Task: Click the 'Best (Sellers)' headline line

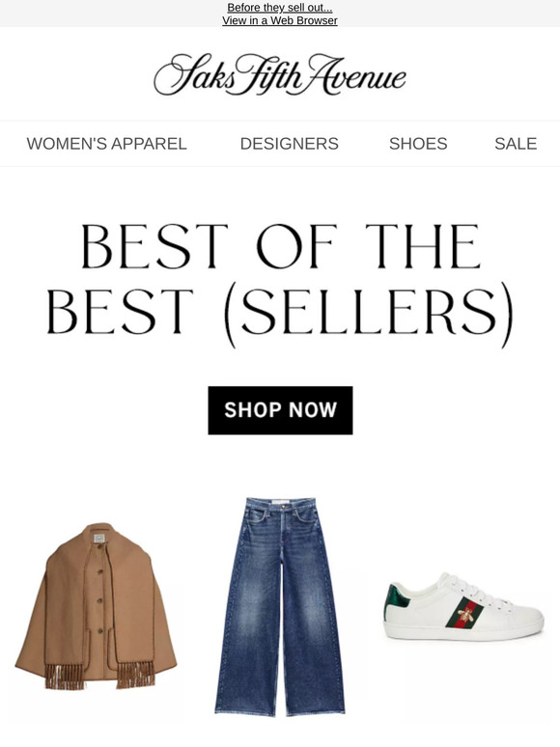Action: pos(280,316)
